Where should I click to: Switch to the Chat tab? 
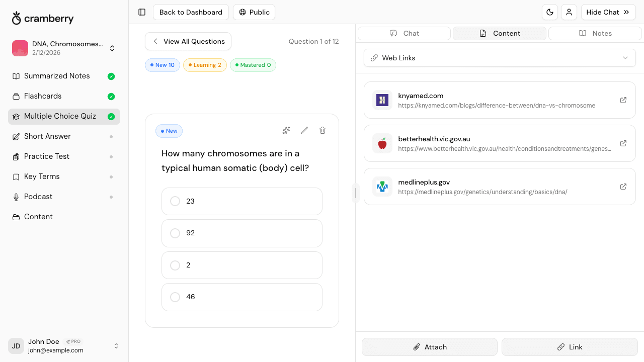point(404,33)
